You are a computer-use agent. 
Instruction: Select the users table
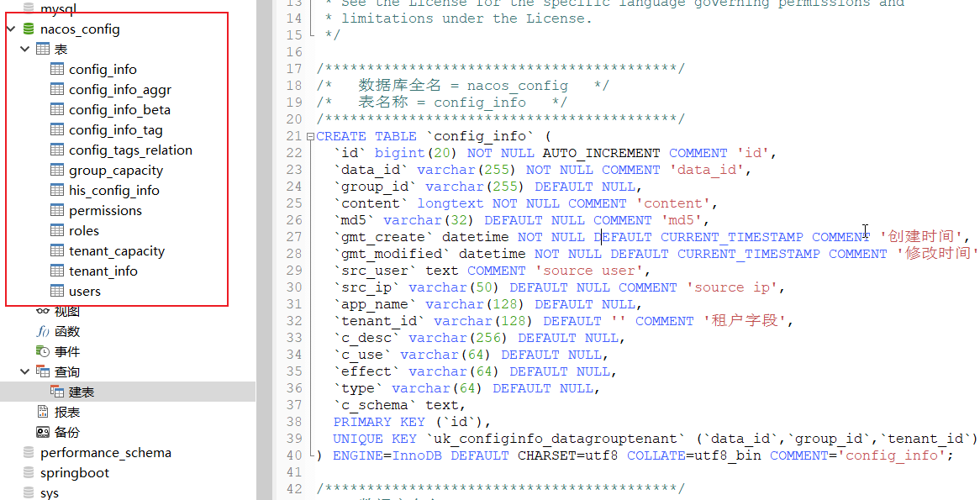coord(85,292)
